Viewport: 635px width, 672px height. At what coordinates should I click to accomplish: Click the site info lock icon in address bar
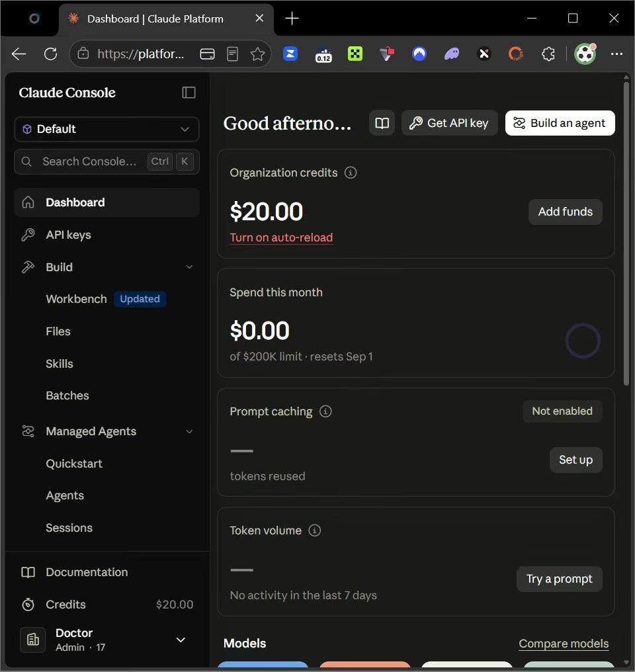[x=83, y=54]
